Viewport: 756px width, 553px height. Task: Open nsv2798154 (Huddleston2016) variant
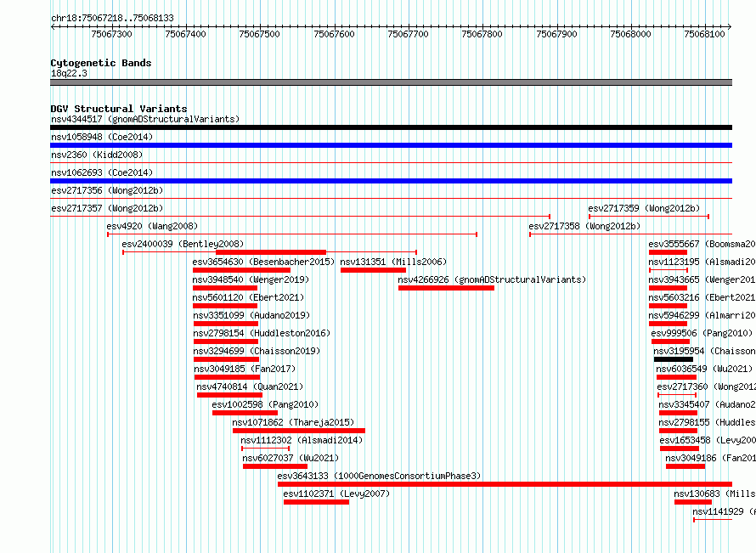[262, 333]
